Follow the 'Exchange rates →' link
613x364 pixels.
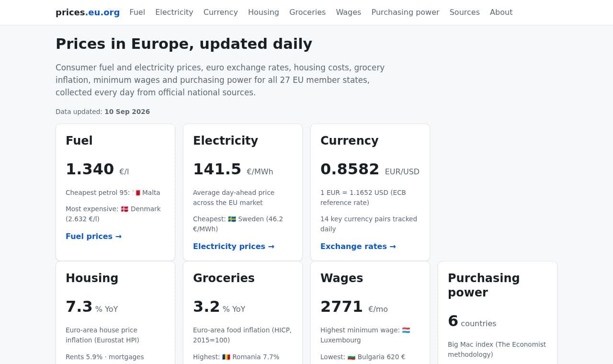358,246
